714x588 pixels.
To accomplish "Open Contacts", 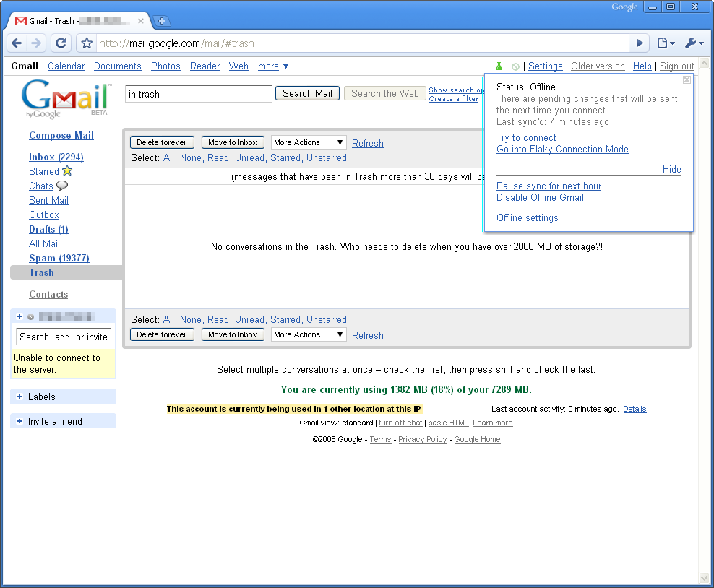I will 48,295.
